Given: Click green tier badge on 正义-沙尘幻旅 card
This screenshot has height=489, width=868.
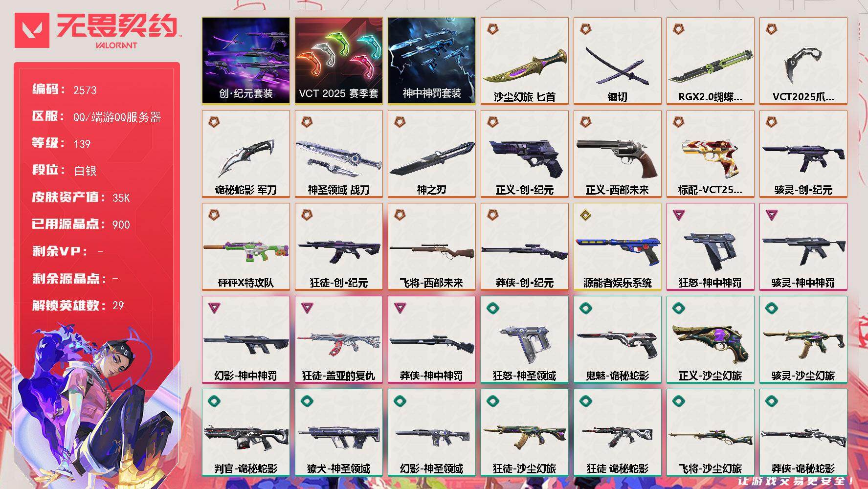Looking at the screenshot, I should pyautogui.click(x=679, y=308).
